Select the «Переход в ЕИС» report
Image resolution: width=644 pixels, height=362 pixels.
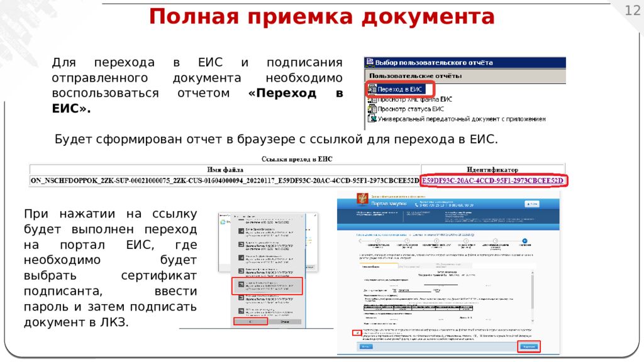click(404, 89)
